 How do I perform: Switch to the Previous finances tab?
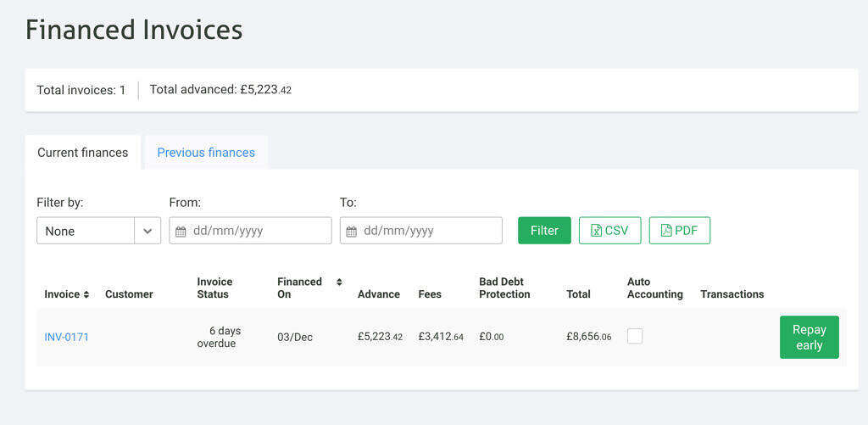click(206, 153)
